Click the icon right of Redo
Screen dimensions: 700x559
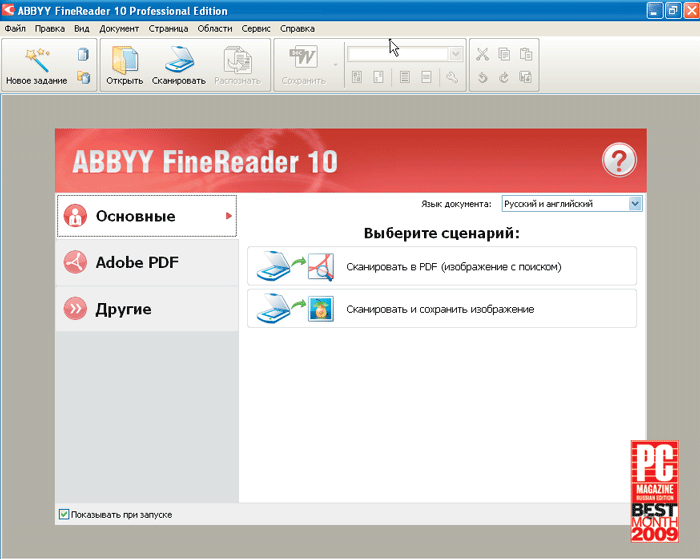525,77
